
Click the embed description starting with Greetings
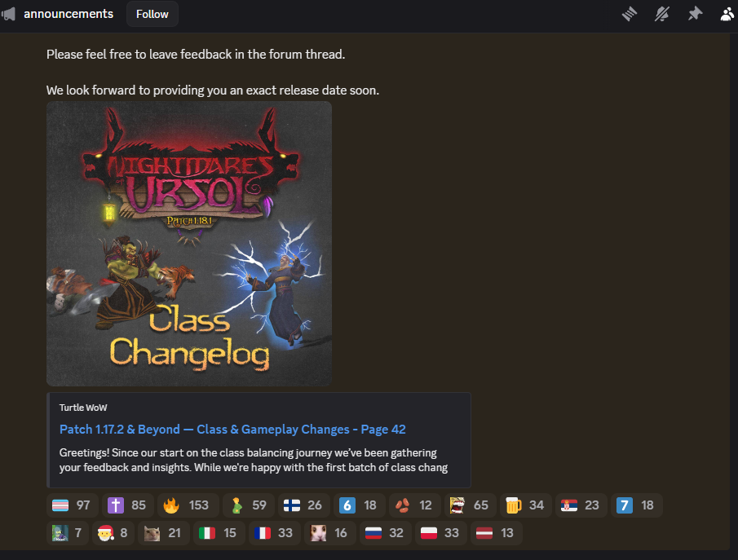[254, 460]
